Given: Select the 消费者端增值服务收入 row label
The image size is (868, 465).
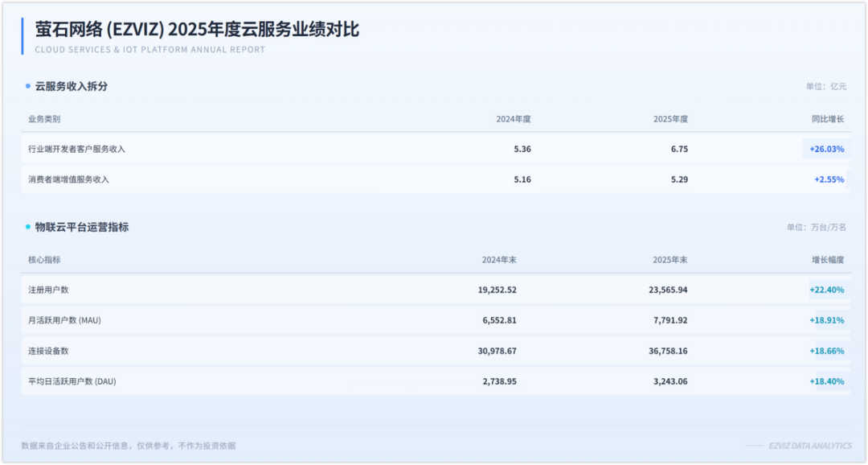Looking at the screenshot, I should (68, 179).
